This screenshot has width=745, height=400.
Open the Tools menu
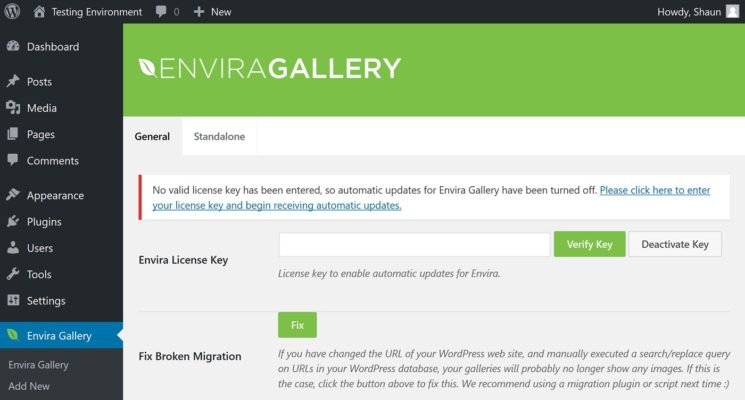pos(39,274)
